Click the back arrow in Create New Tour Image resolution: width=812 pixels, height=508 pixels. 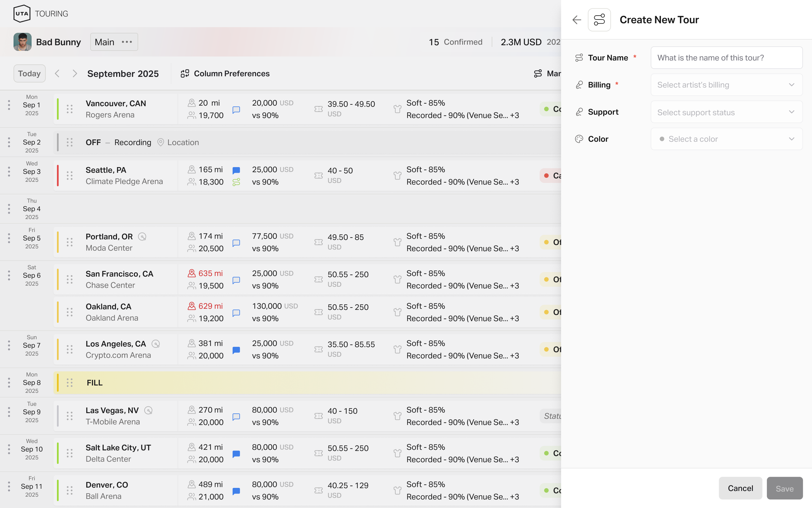[x=576, y=20]
